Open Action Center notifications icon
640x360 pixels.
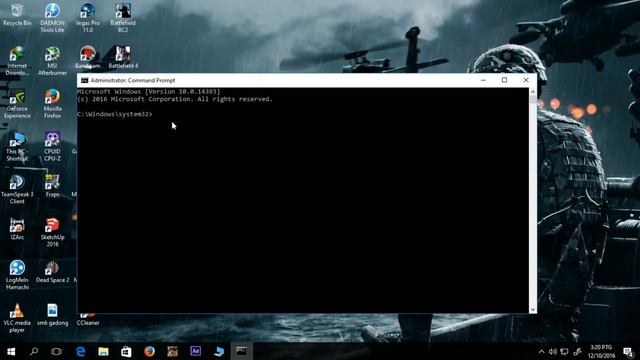(x=629, y=351)
